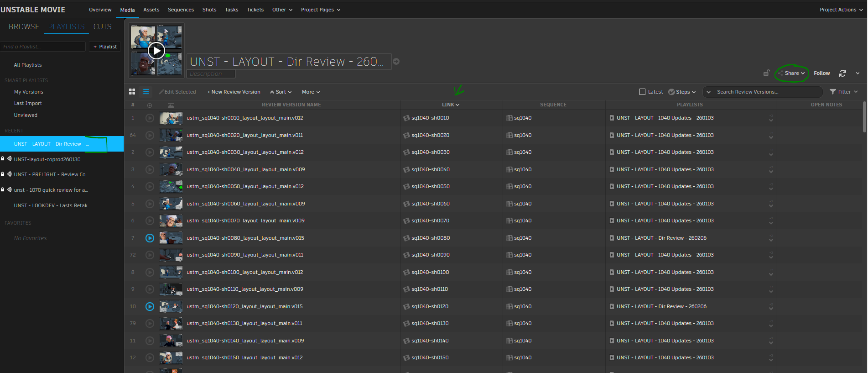Click the Search Review Versions field
The image size is (868, 373).
click(766, 92)
